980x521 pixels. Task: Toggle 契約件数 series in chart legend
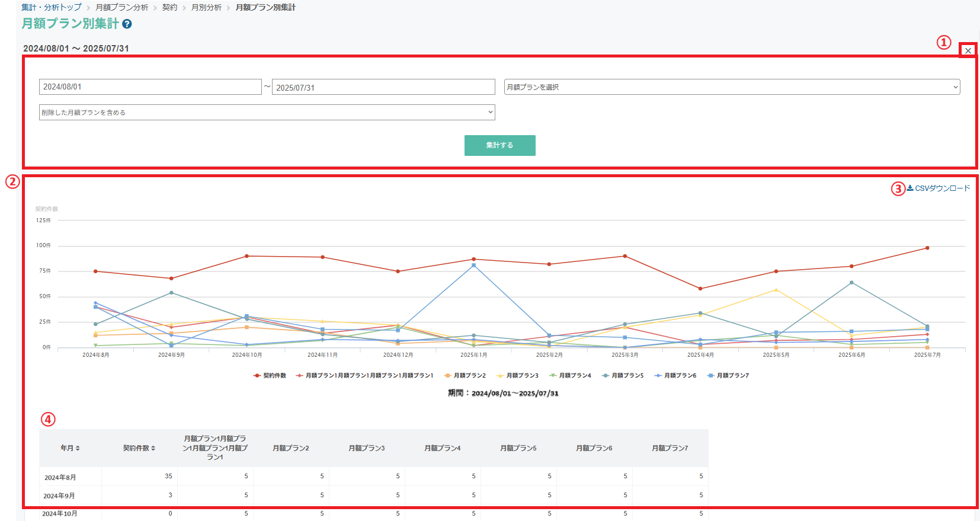tap(270, 376)
